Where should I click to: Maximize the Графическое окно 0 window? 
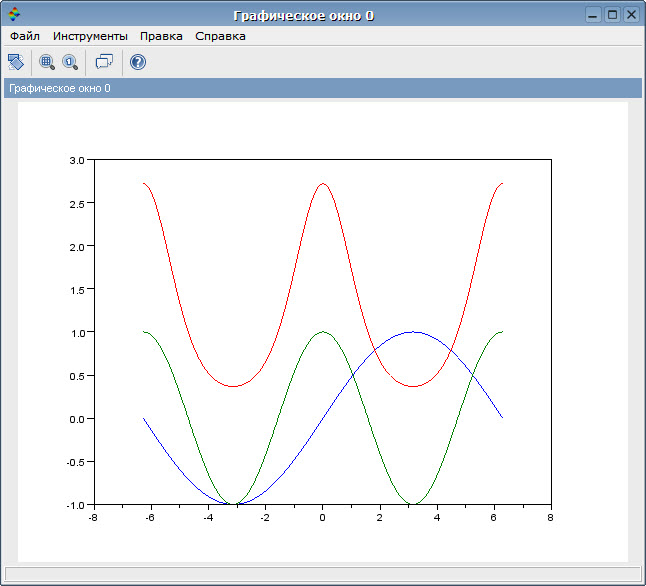pyautogui.click(x=612, y=15)
